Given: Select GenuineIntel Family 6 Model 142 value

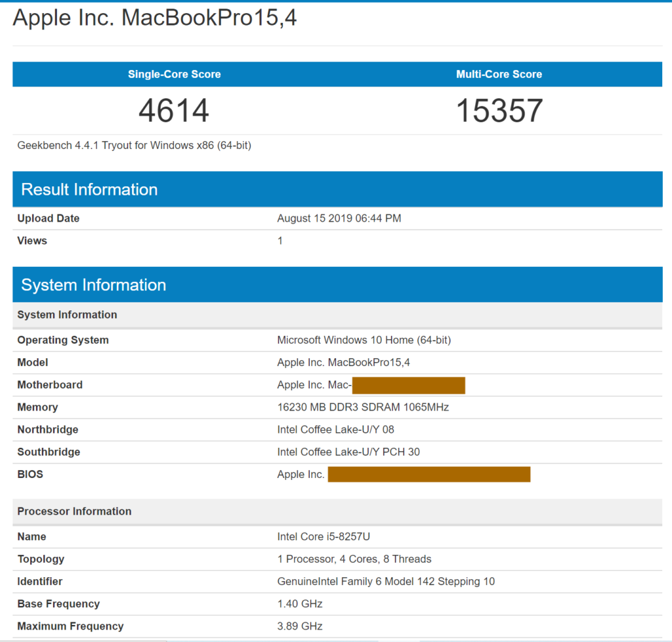Looking at the screenshot, I should 386,581.
